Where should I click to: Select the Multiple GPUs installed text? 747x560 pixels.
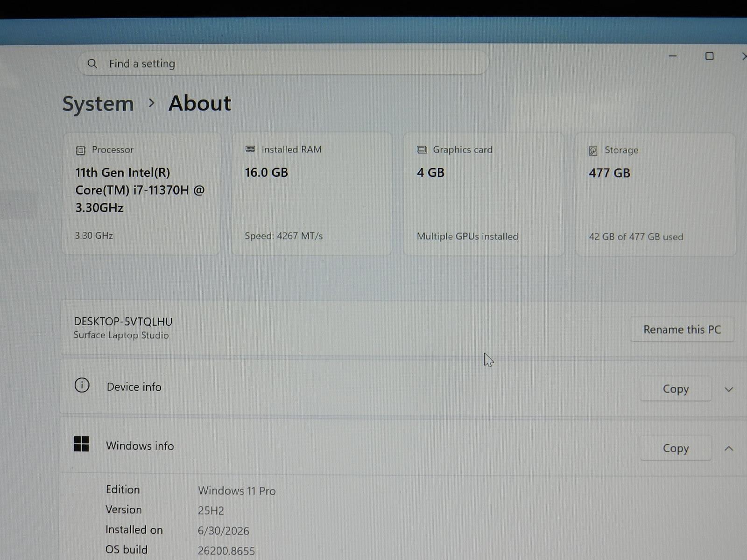(x=467, y=237)
